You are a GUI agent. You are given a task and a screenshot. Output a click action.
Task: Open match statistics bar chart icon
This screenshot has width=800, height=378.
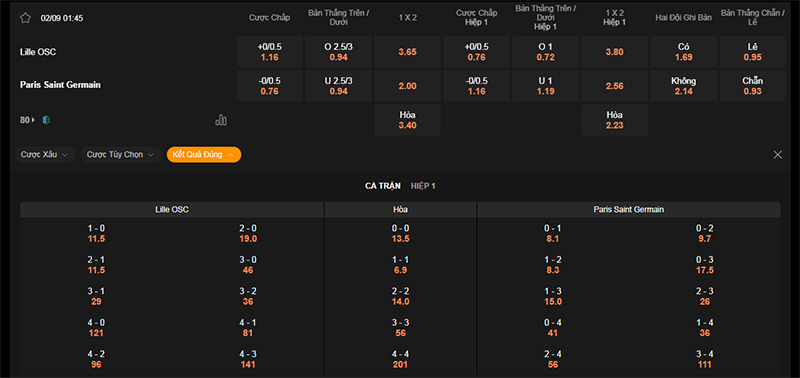221,120
